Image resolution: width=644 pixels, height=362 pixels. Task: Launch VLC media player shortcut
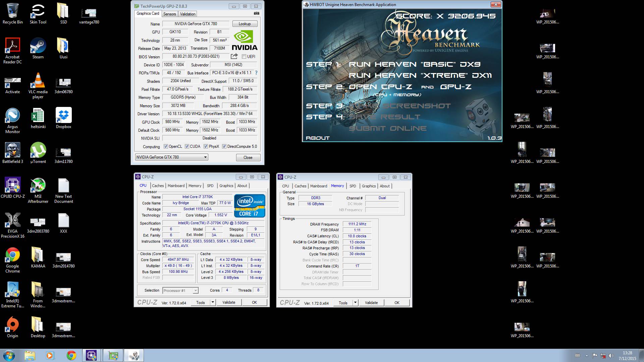click(x=38, y=85)
